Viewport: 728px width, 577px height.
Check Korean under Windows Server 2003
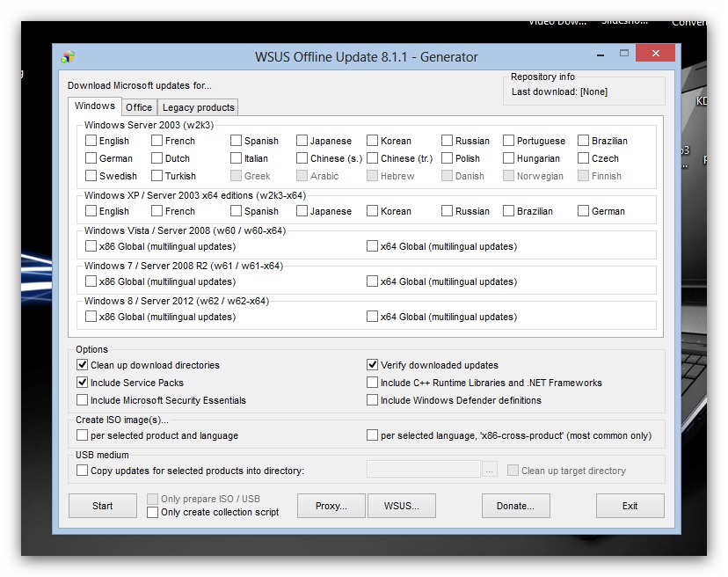(x=373, y=141)
